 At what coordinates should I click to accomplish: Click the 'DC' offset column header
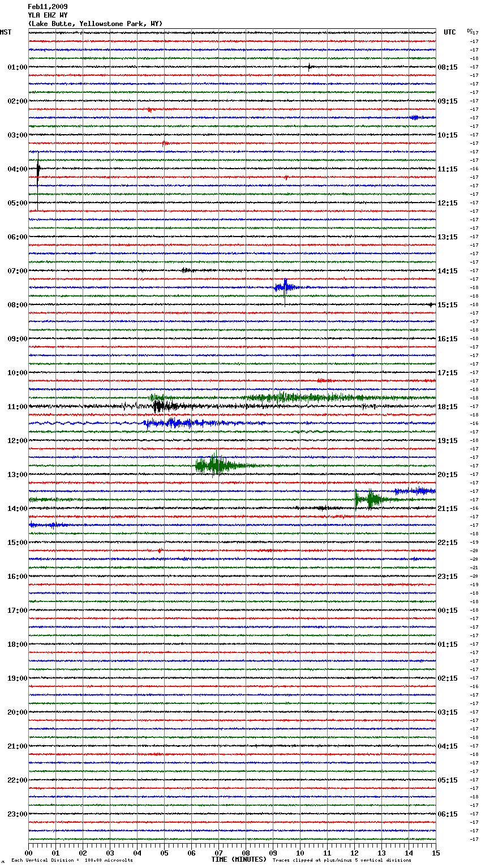point(470,31)
